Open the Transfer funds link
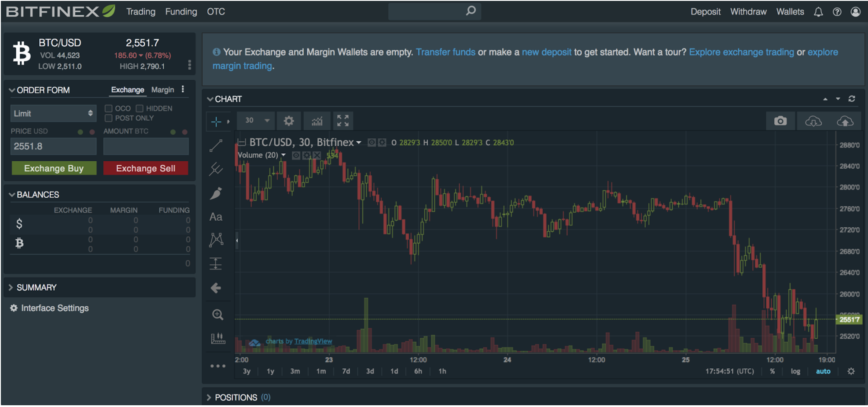The image size is (868, 407). [445, 52]
